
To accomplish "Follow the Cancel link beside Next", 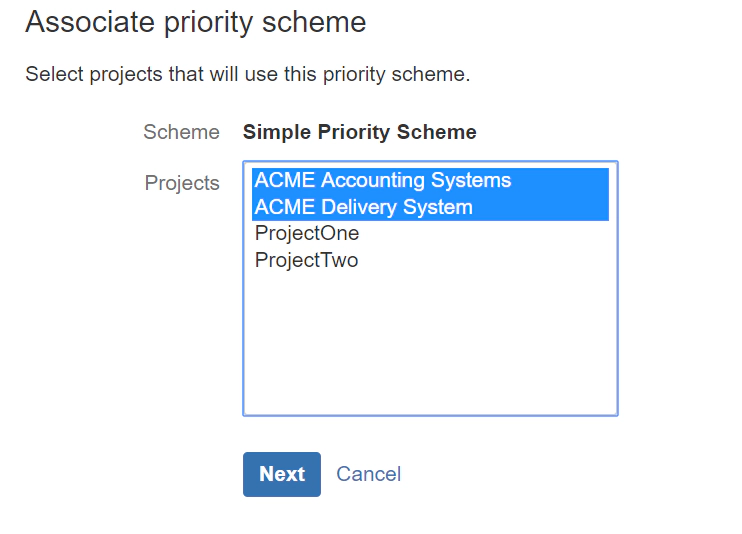I will pyautogui.click(x=368, y=474).
